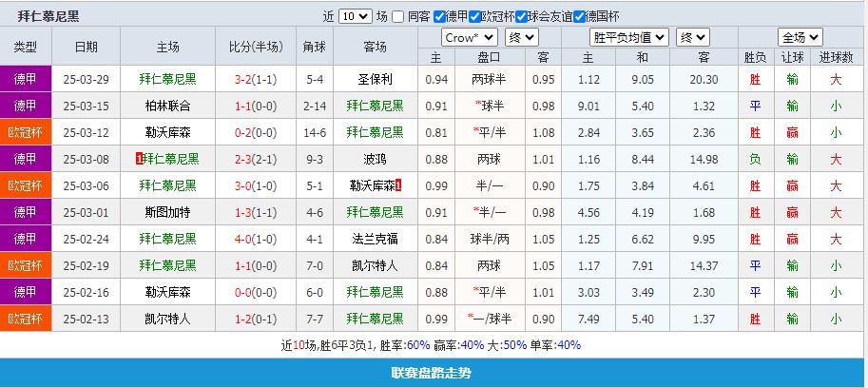Open the 全场 dropdown
This screenshot has height=388, width=868.
pyautogui.click(x=800, y=38)
